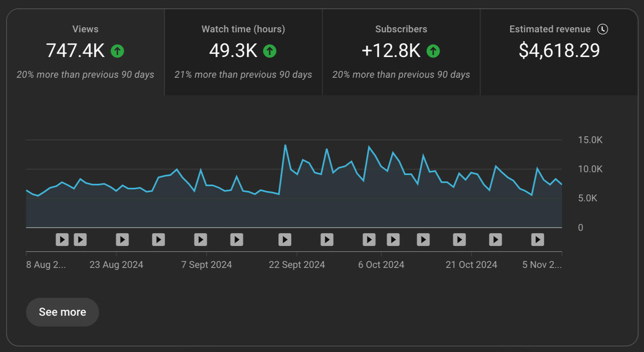Open the video marker just before 6 Oct 2024
Image resolution: width=644 pixels, height=352 pixels.
[x=369, y=240]
